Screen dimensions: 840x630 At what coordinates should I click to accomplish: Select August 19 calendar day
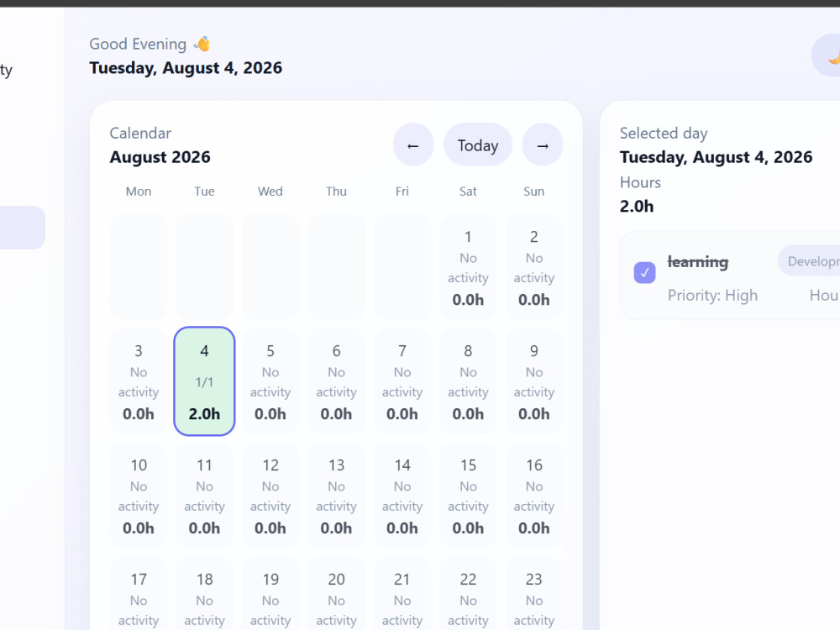[270, 594]
